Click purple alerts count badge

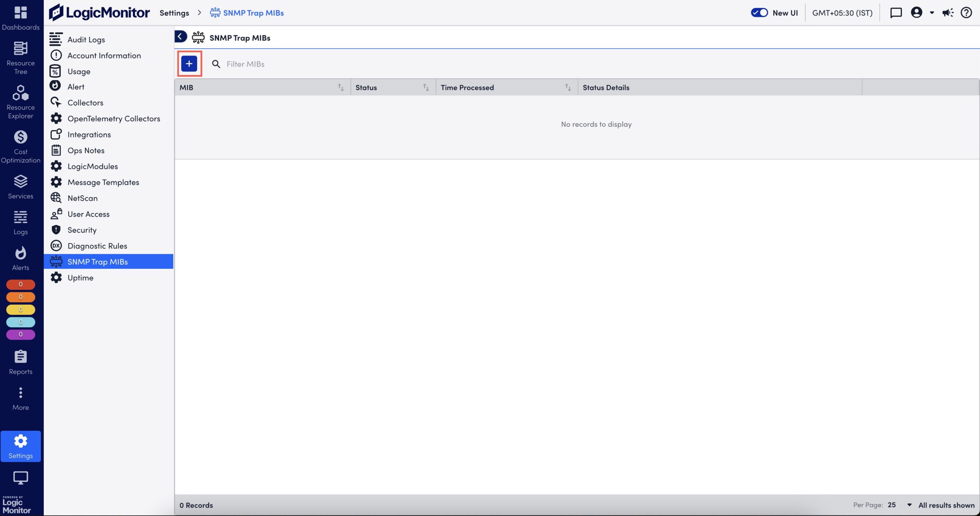21,335
